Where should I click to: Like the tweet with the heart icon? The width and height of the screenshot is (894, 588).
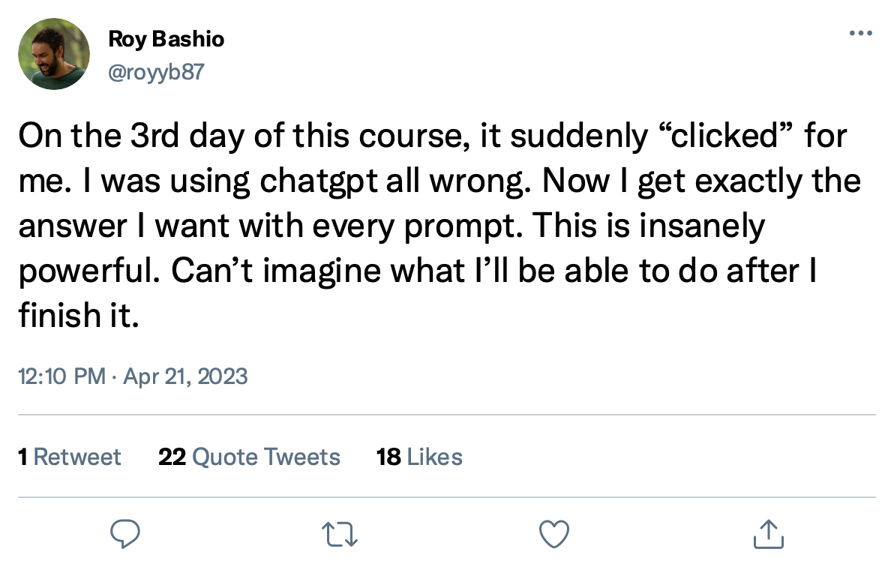[554, 535]
